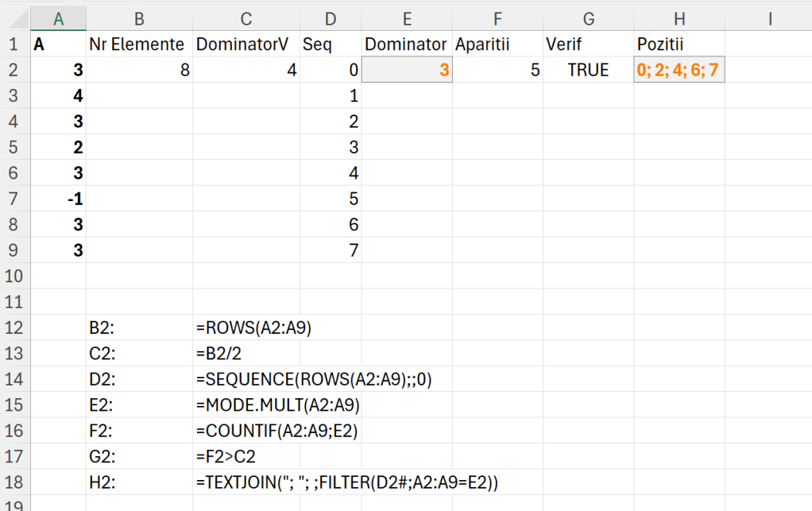The height and width of the screenshot is (511, 812).
Task: Select column A header
Action: (x=59, y=17)
